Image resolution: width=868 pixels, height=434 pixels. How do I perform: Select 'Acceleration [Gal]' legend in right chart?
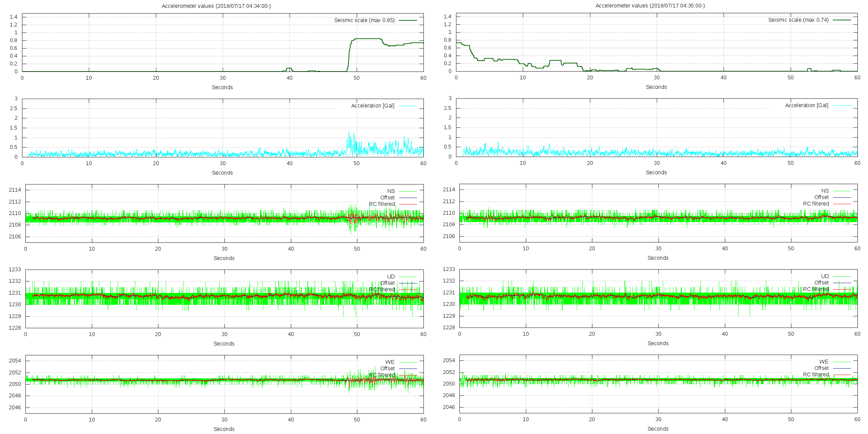pos(806,105)
